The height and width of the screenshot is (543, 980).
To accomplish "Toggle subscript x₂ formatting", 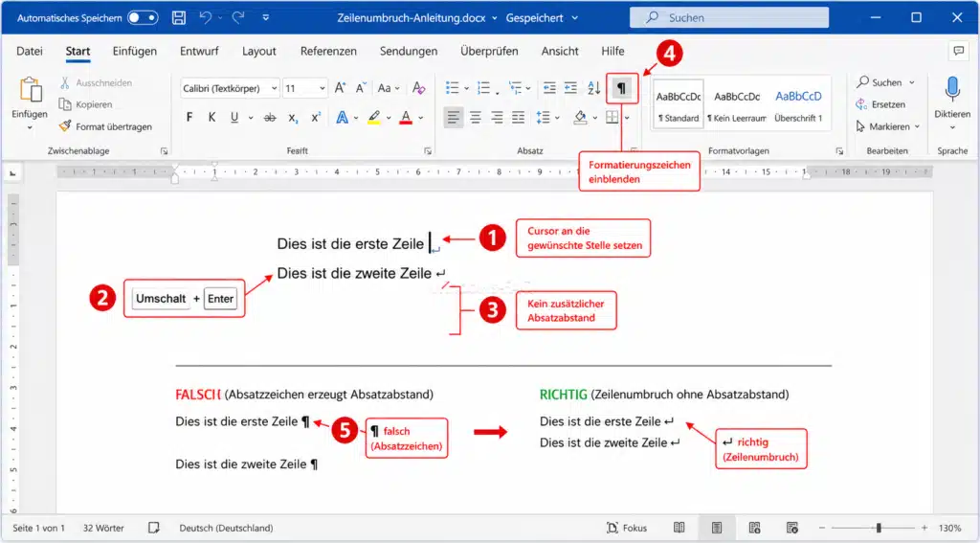I will (x=293, y=118).
